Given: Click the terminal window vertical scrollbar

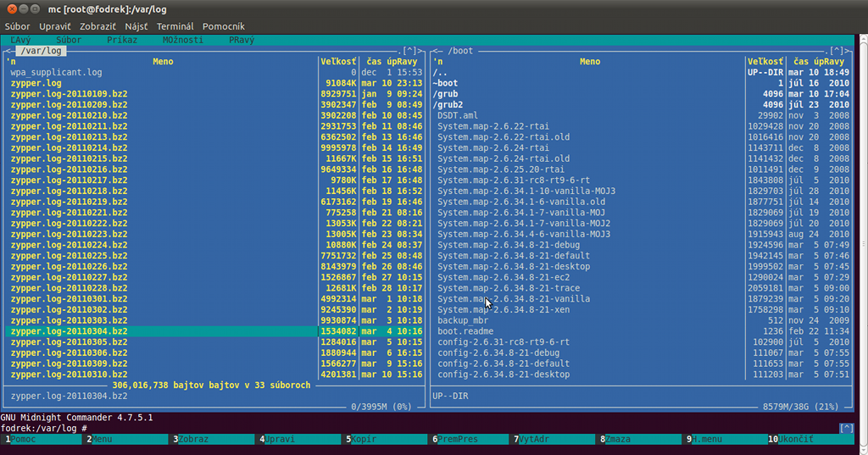Looking at the screenshot, I should point(864,243).
